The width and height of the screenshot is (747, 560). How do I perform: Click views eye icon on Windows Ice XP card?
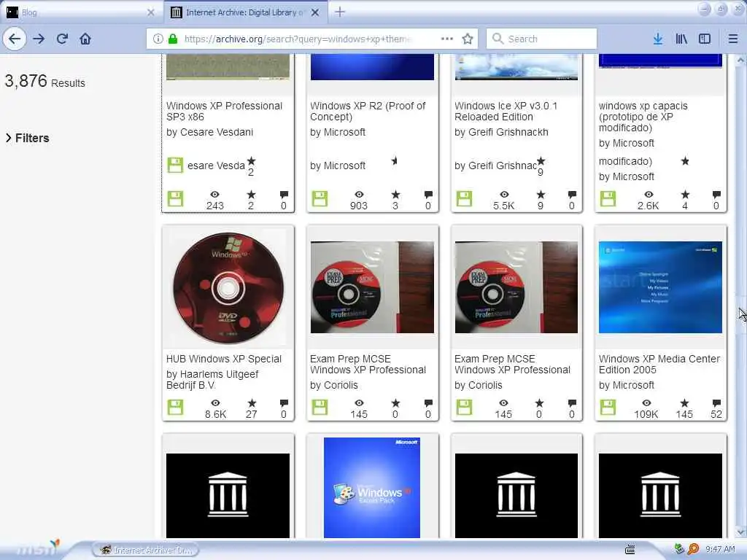click(503, 194)
